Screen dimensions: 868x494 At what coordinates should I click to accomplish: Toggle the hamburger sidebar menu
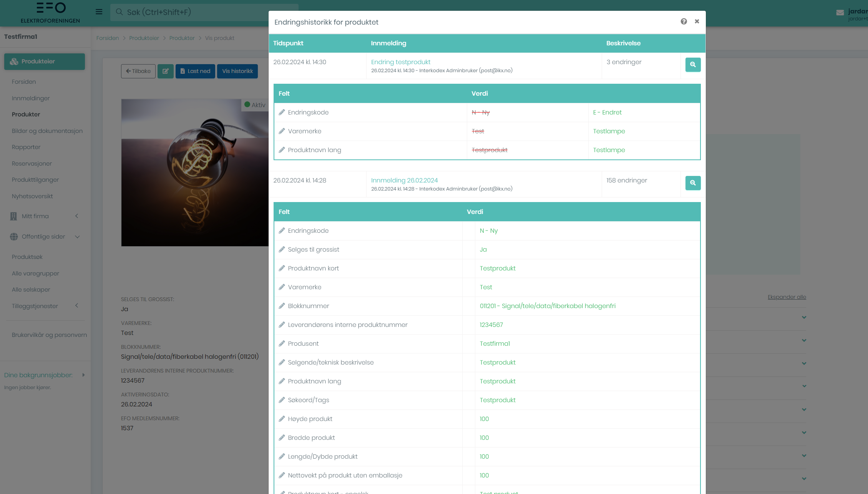click(x=99, y=12)
